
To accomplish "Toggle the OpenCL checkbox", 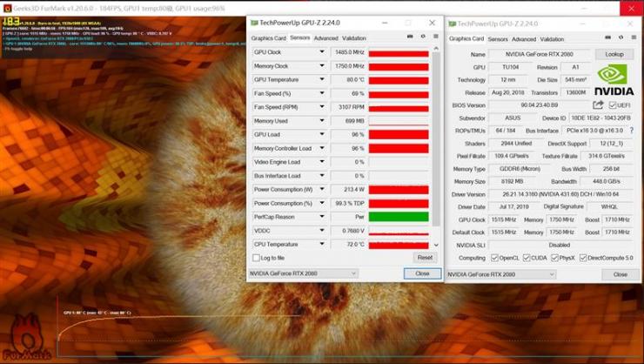I will (494, 258).
